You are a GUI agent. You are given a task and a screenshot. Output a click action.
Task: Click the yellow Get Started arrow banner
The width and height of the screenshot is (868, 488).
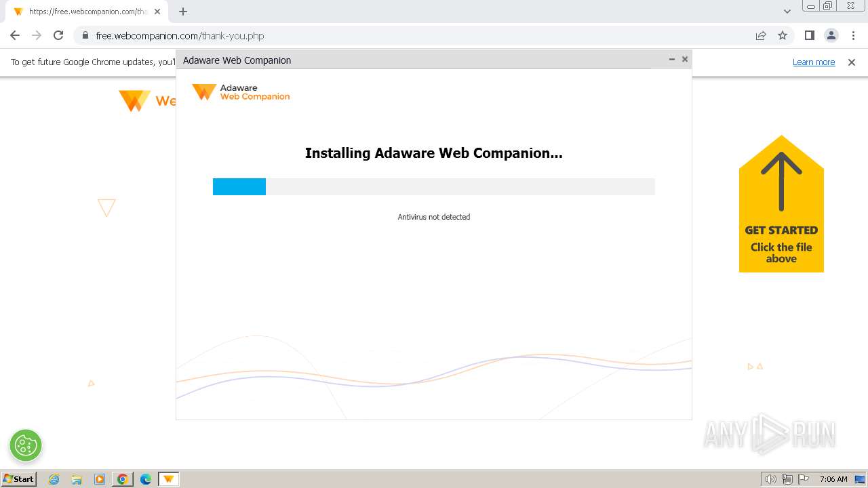[x=781, y=203]
